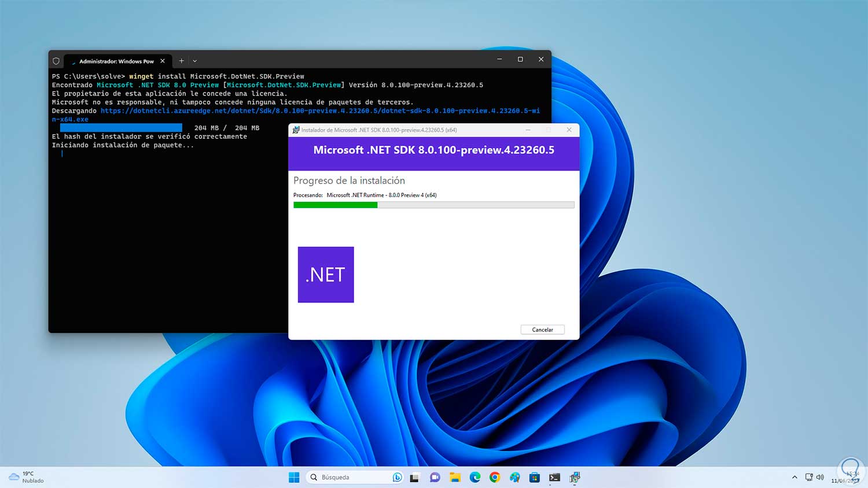Viewport: 868px width, 488px height.
Task: Open the weather widget showing Nublado
Action: [x=27, y=477]
